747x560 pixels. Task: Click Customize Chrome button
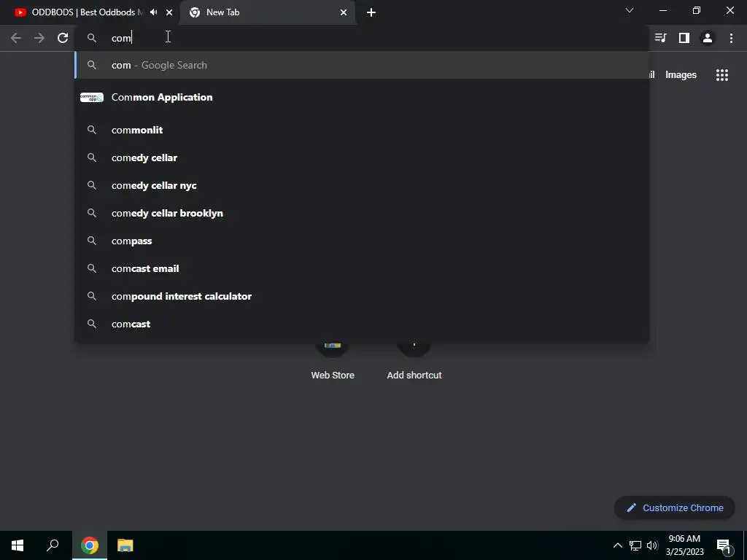675,507
